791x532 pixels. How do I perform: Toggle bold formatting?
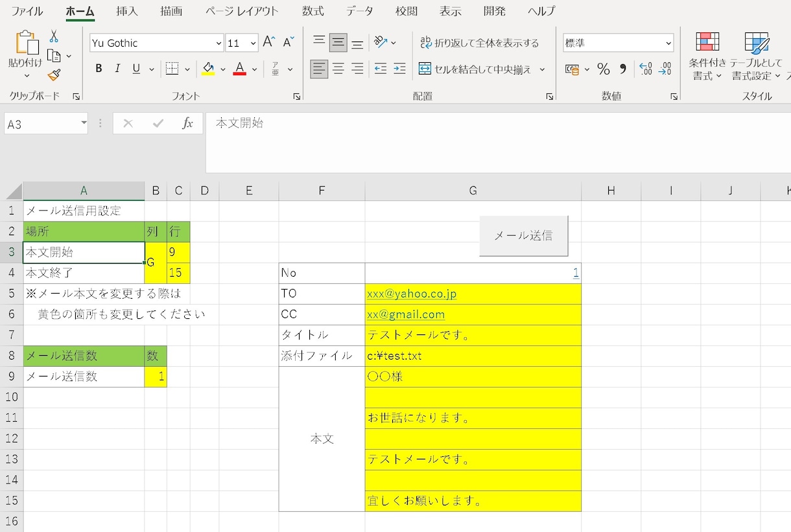(99, 69)
